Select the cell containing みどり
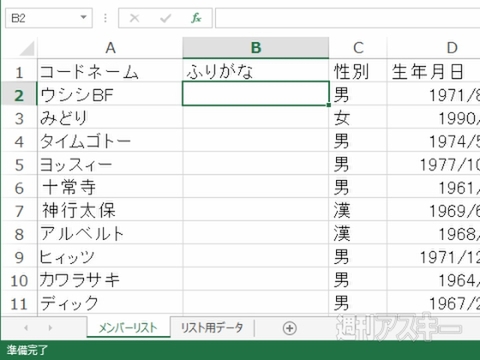The height and width of the screenshot is (360, 480). tap(110, 118)
